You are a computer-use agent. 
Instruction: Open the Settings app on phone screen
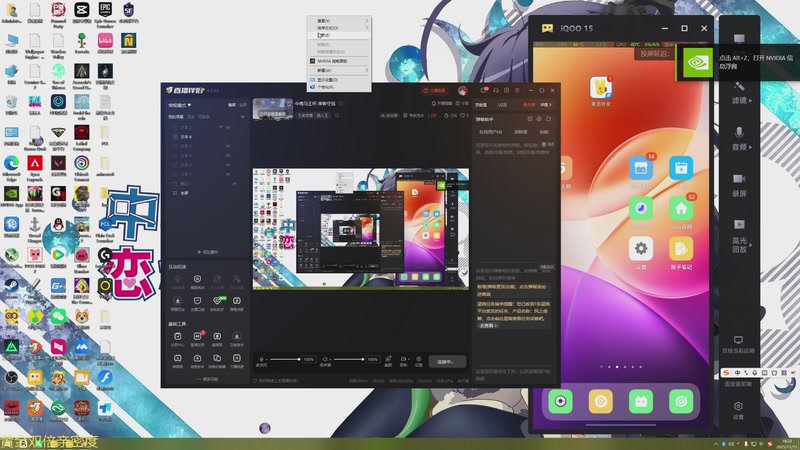(x=641, y=248)
